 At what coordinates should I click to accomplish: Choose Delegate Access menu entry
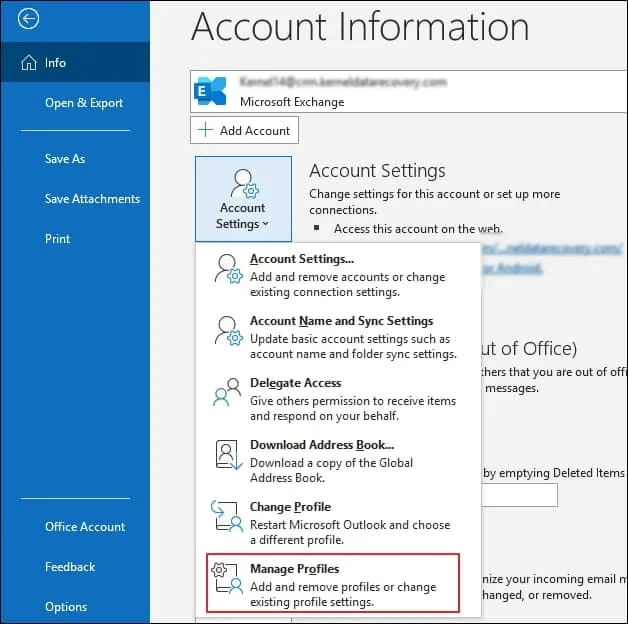[x=336, y=399]
